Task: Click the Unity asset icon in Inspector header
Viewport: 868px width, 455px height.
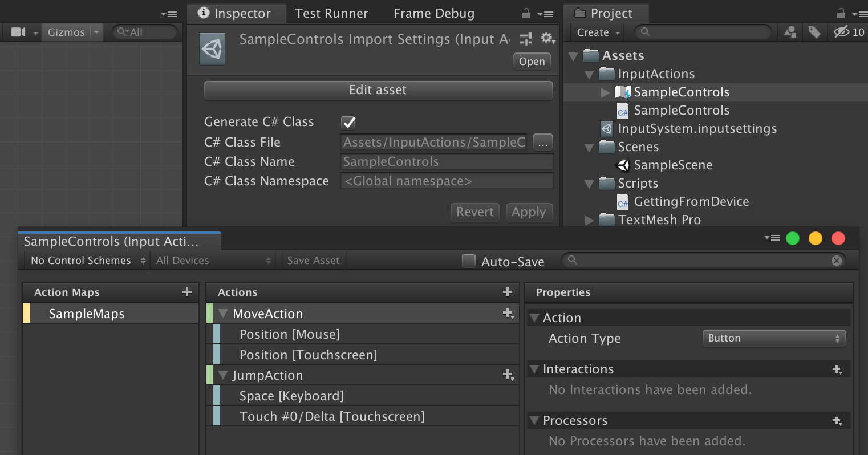Action: pos(212,48)
